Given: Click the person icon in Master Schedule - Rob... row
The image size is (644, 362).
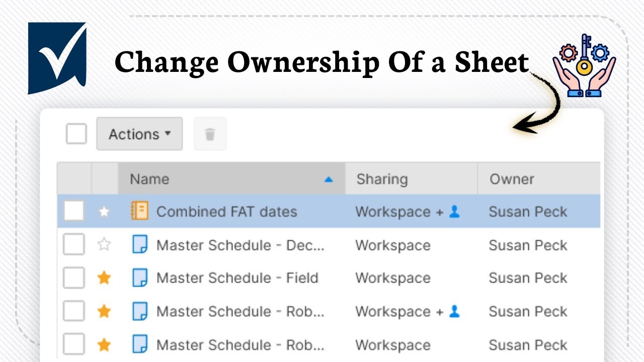Looking at the screenshot, I should coord(454,312).
